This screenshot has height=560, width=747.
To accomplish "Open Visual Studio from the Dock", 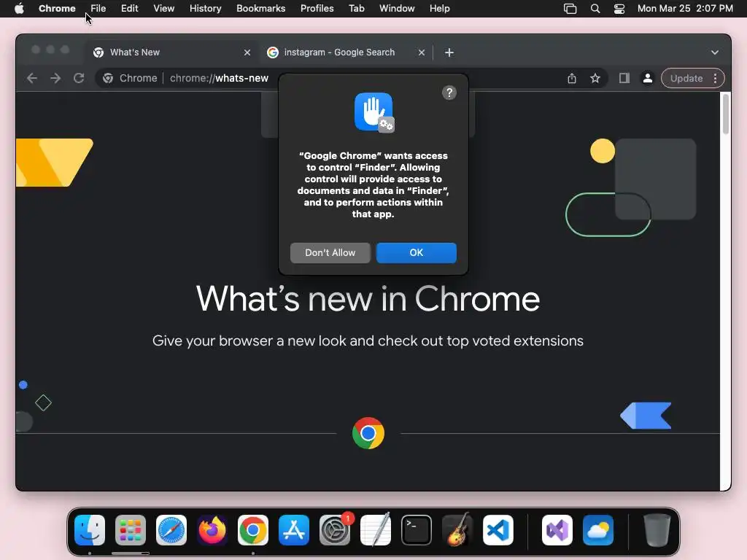I will [557, 530].
